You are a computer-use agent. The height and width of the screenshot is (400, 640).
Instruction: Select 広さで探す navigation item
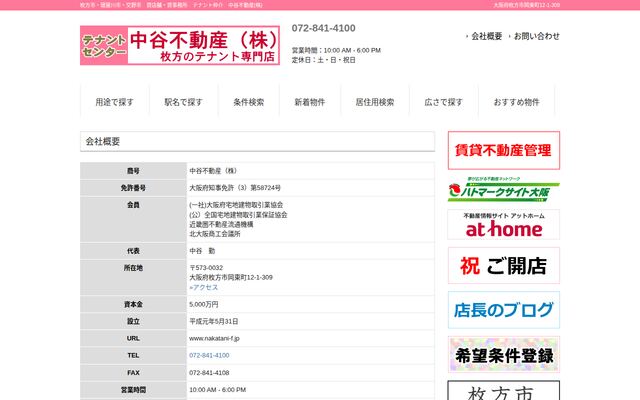pos(444,102)
